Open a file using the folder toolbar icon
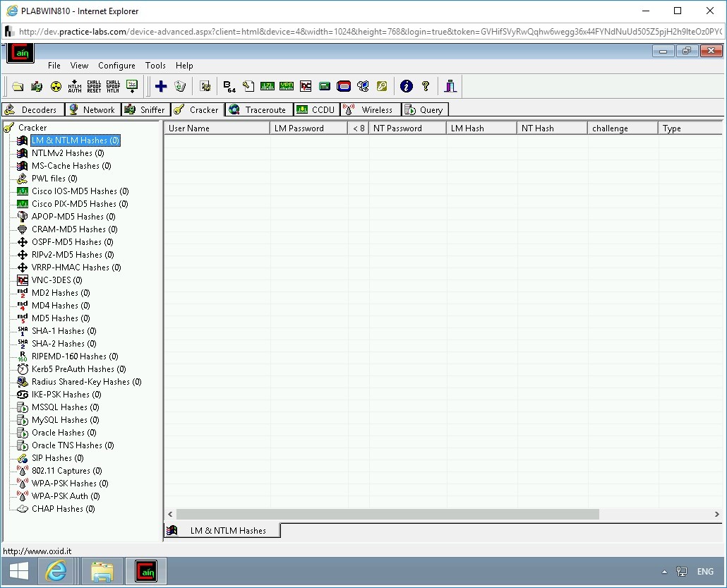727x588 pixels. pyautogui.click(x=18, y=86)
